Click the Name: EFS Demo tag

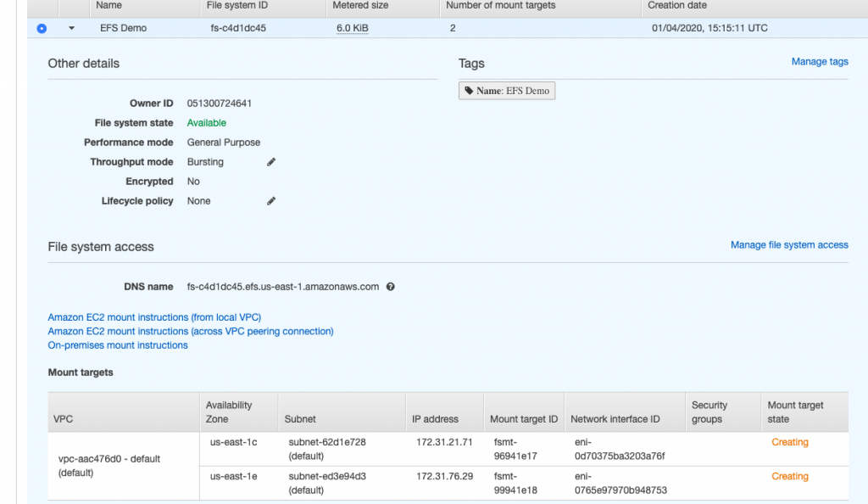pos(507,91)
